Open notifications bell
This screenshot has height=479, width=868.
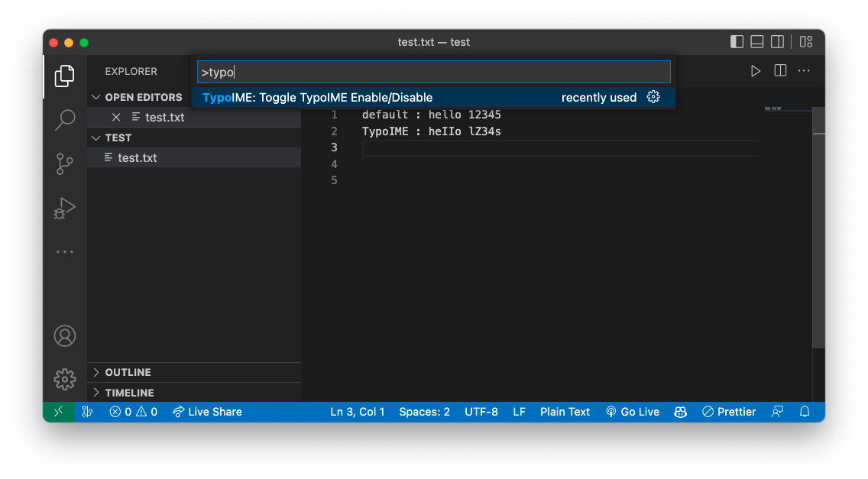[x=805, y=412]
